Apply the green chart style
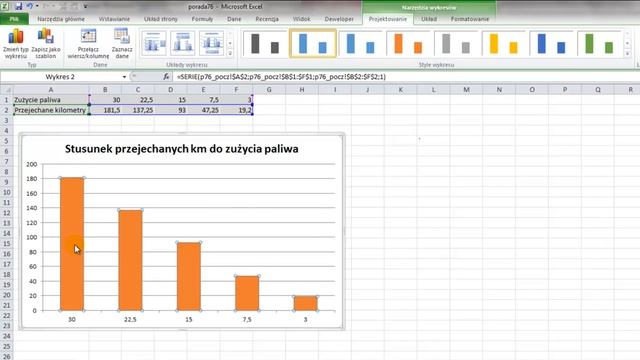Screen dimensions: 640x360 (x=599, y=43)
